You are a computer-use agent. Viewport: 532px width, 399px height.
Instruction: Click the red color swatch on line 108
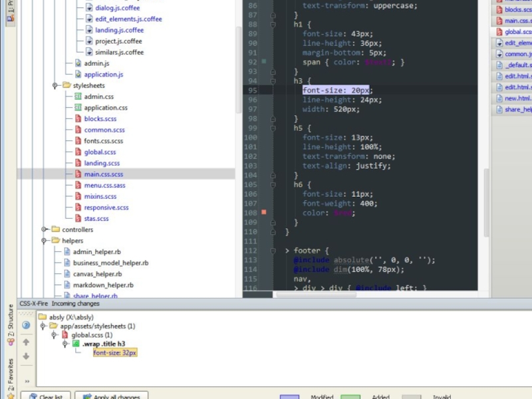point(264,212)
